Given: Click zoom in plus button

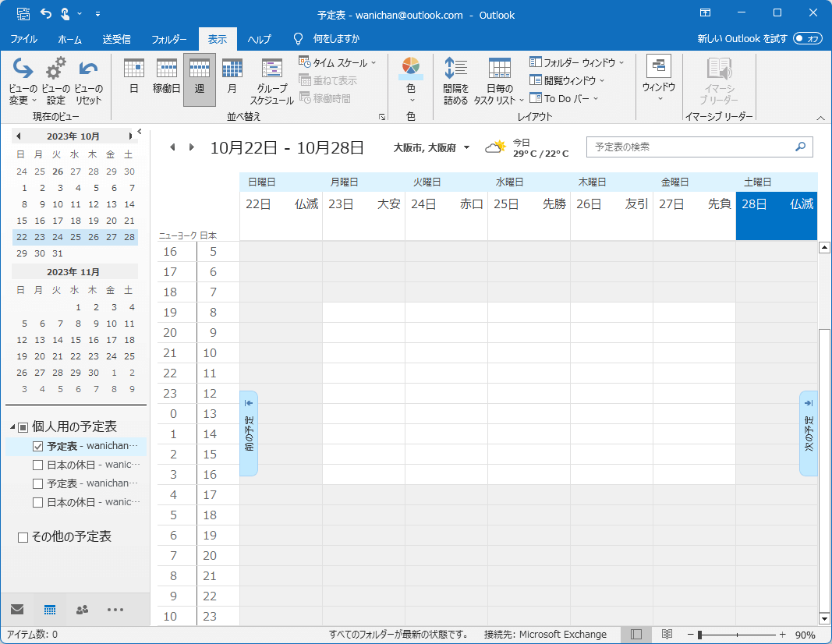Looking at the screenshot, I should (782, 635).
